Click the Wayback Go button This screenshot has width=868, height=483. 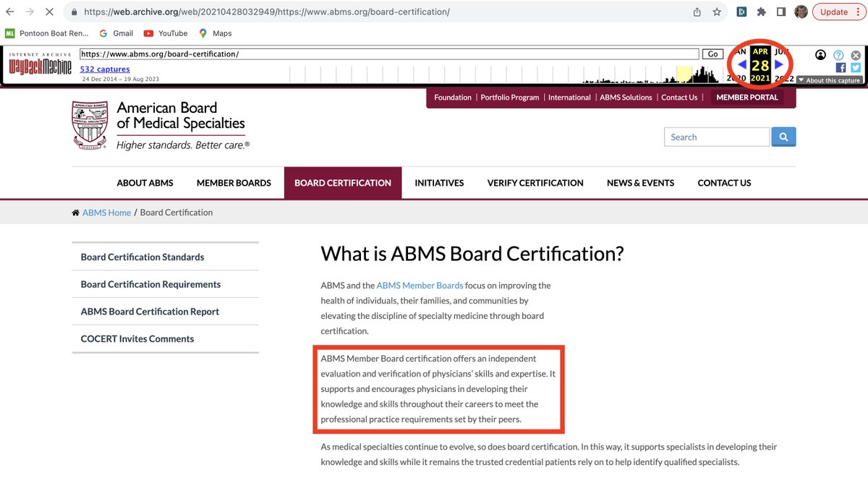(712, 54)
